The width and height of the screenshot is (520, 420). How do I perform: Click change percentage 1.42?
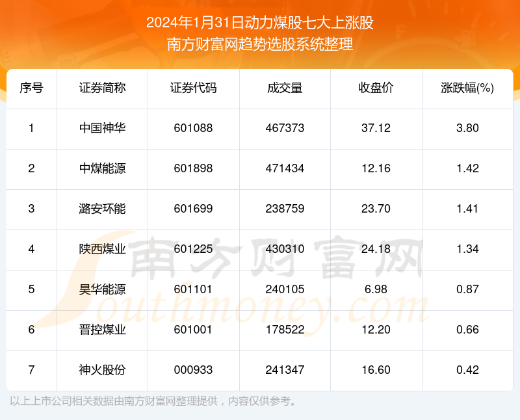(x=467, y=168)
